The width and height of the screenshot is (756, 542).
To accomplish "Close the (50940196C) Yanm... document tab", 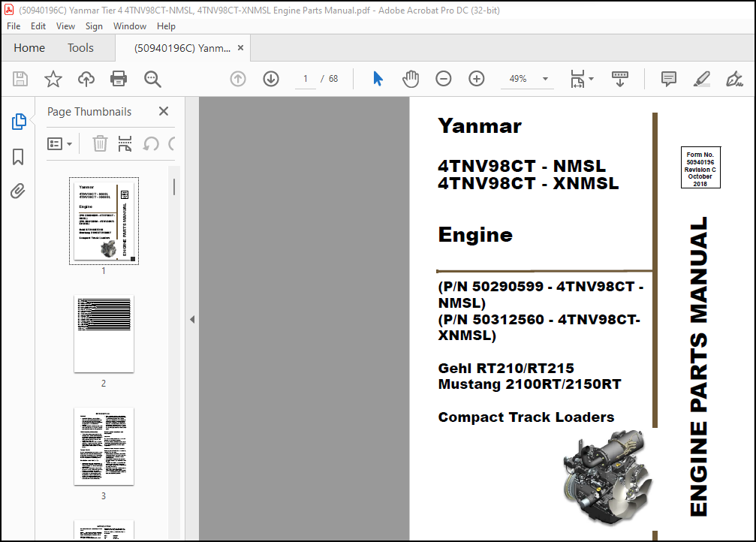I will click(x=240, y=48).
